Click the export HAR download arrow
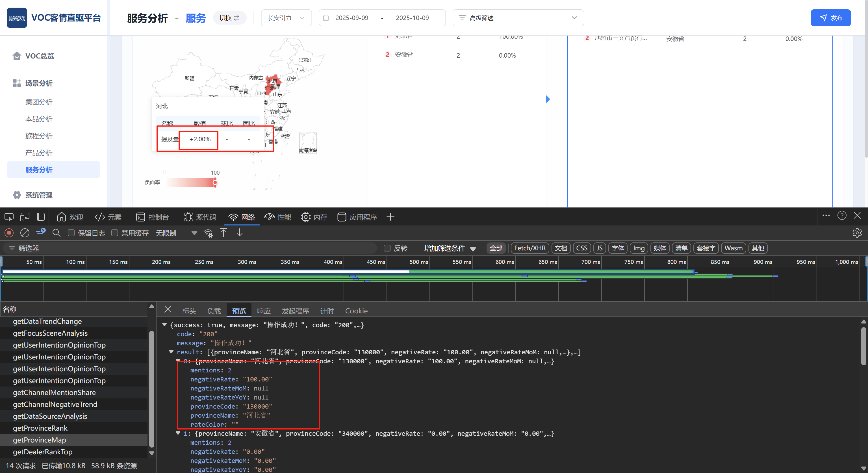This screenshot has width=868, height=473. pyautogui.click(x=239, y=233)
